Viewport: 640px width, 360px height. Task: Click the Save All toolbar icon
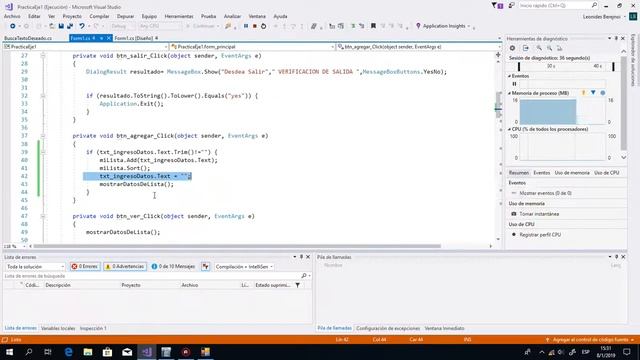tap(70, 26)
